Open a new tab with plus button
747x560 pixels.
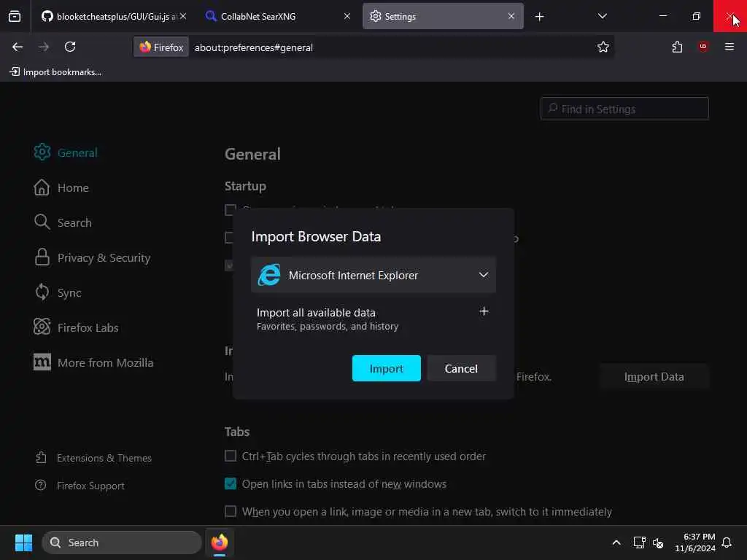tap(539, 17)
